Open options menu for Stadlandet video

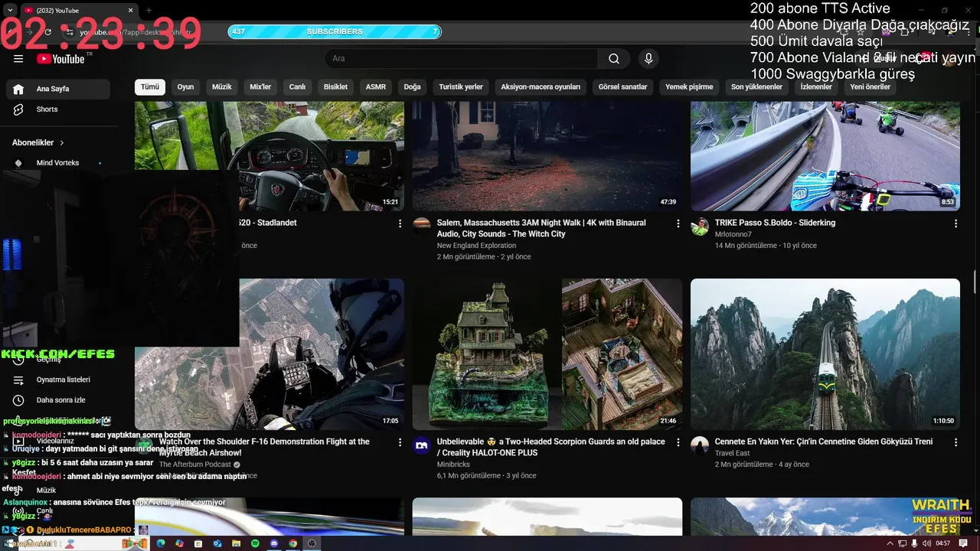(x=400, y=223)
